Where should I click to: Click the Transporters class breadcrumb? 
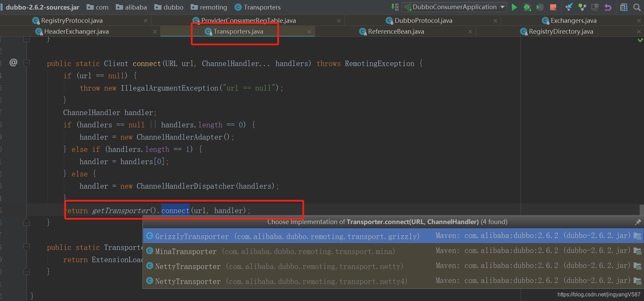pyautogui.click(x=258, y=7)
